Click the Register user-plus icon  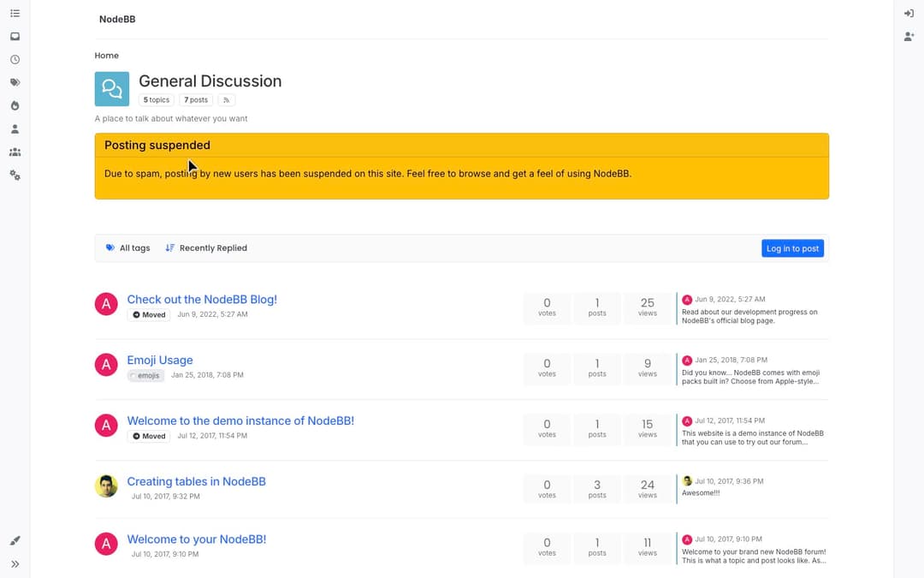point(909,37)
